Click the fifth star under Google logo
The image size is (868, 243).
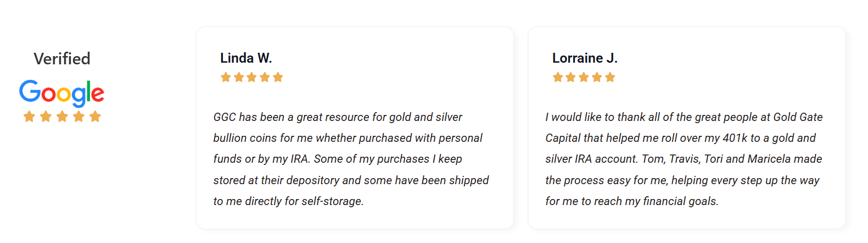(x=95, y=117)
